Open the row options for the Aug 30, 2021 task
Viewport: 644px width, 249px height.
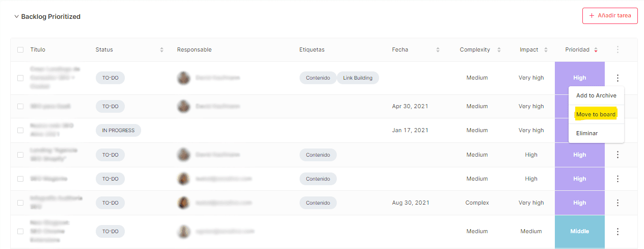click(618, 203)
